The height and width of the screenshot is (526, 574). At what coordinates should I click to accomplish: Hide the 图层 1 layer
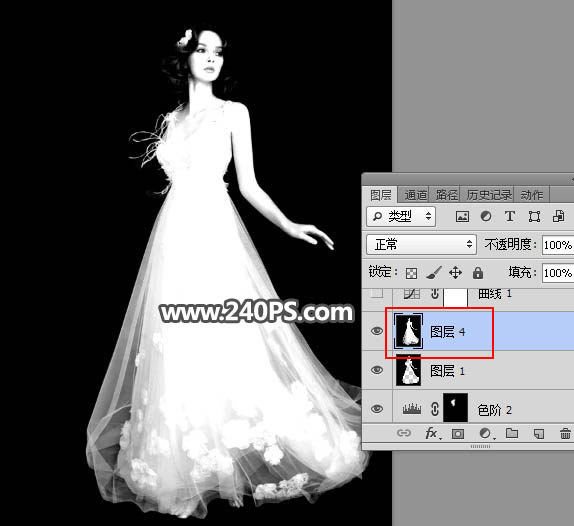click(x=377, y=370)
